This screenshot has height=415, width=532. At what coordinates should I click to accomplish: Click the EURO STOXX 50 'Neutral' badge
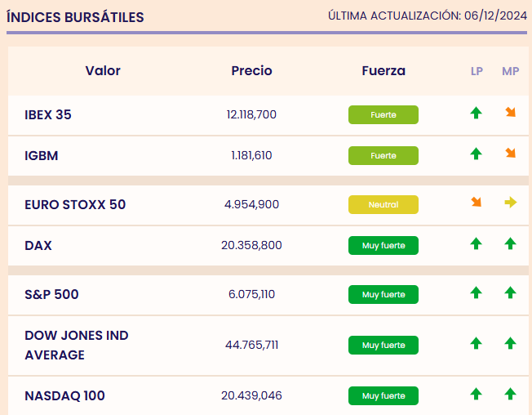[x=383, y=205]
